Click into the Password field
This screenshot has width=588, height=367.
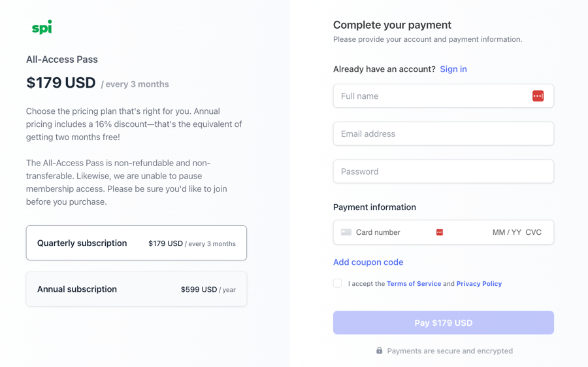point(443,171)
